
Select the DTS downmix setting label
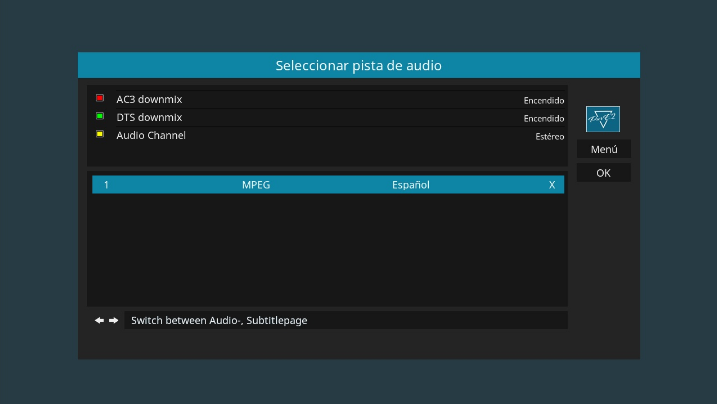coord(149,118)
